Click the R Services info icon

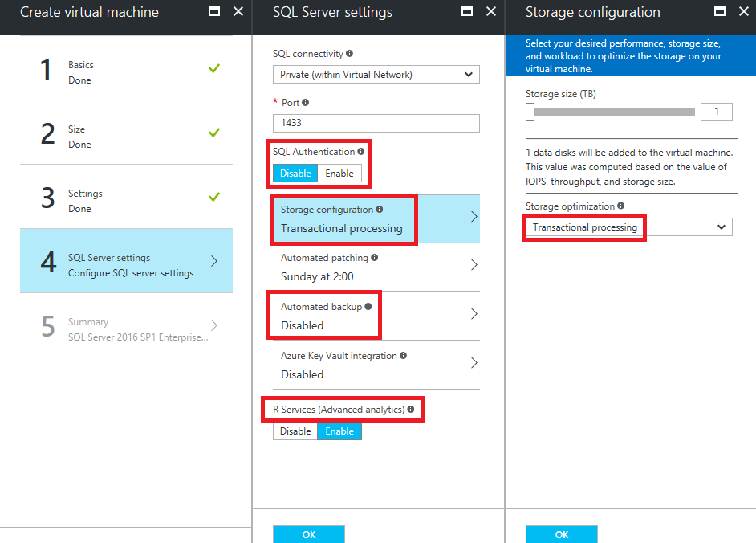(411, 410)
